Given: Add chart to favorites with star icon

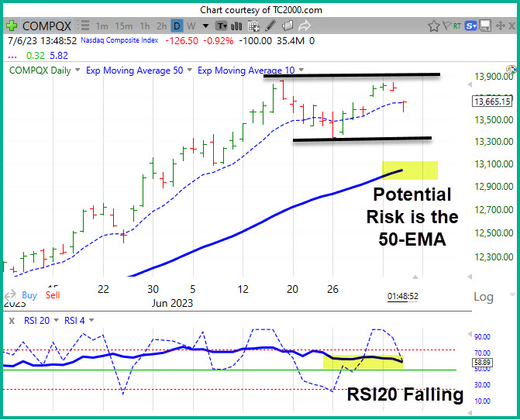Looking at the screenshot, I should [x=434, y=26].
